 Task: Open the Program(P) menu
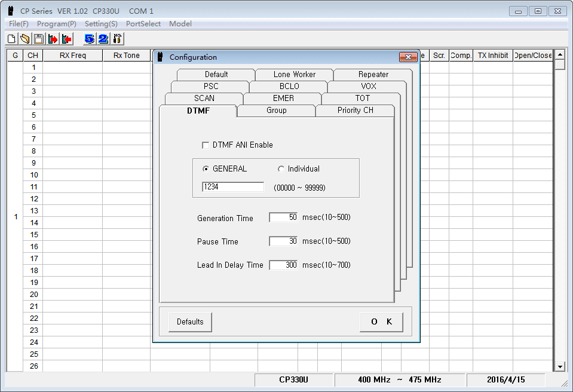(x=57, y=24)
